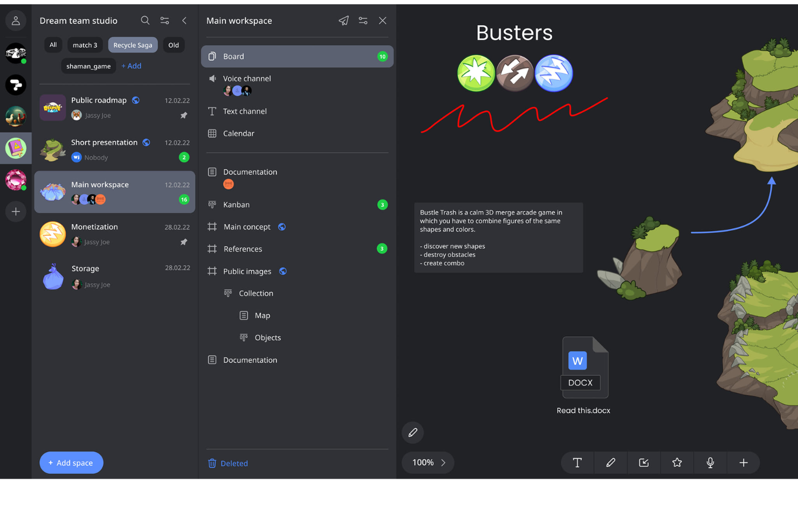Enable the match 3 filter
798x532 pixels.
click(85, 45)
